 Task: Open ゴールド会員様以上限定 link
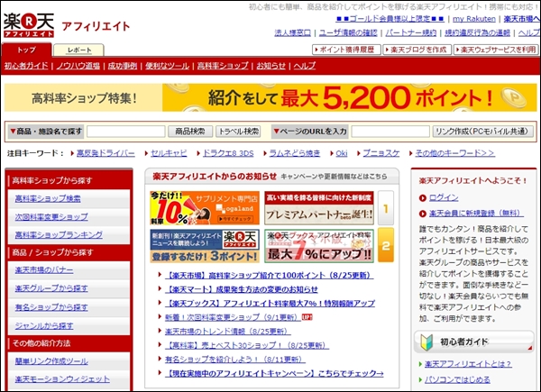click(x=390, y=19)
